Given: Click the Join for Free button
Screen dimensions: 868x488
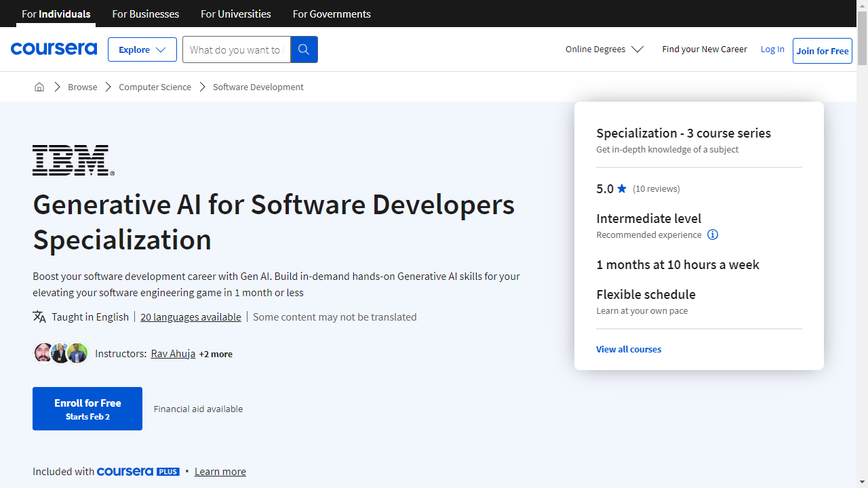Looking at the screenshot, I should (x=823, y=51).
